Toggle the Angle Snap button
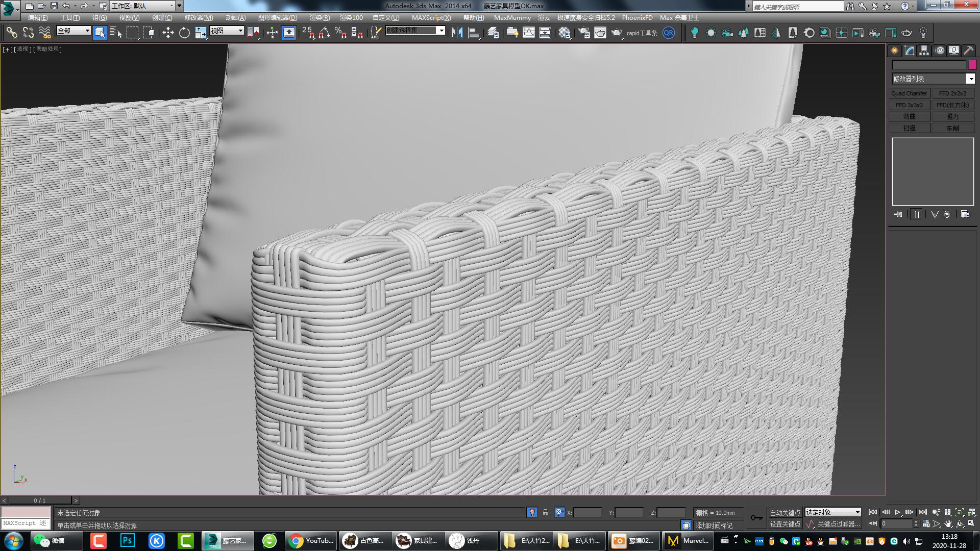The image size is (980, 551). [x=325, y=33]
